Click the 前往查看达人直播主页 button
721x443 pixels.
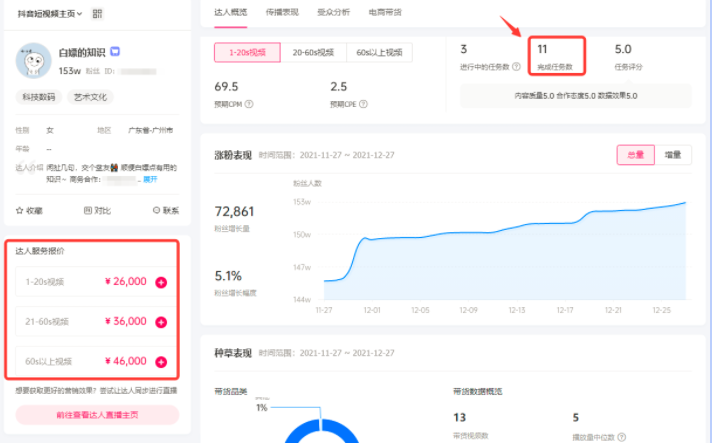[x=97, y=415]
